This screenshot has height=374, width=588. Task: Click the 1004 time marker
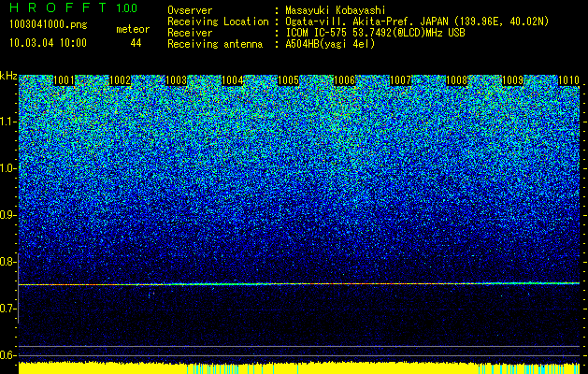pos(232,80)
